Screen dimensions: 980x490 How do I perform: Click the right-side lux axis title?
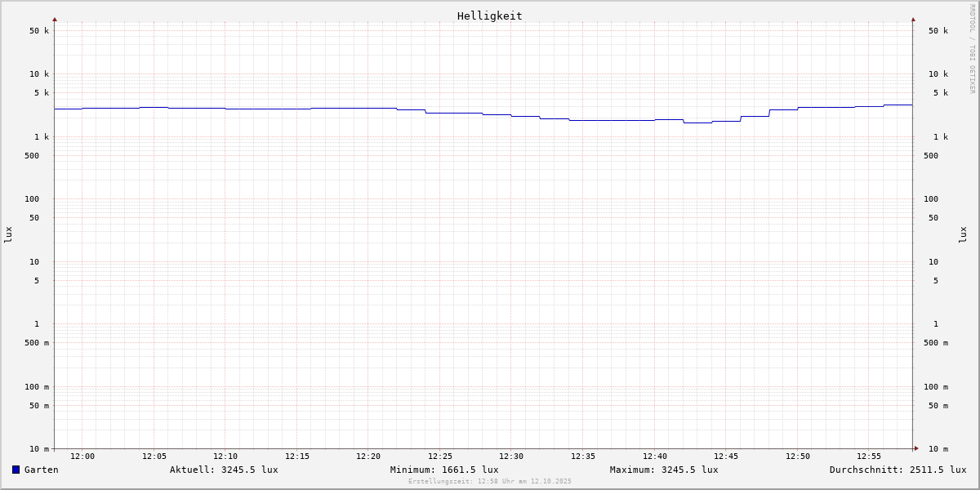click(x=963, y=234)
